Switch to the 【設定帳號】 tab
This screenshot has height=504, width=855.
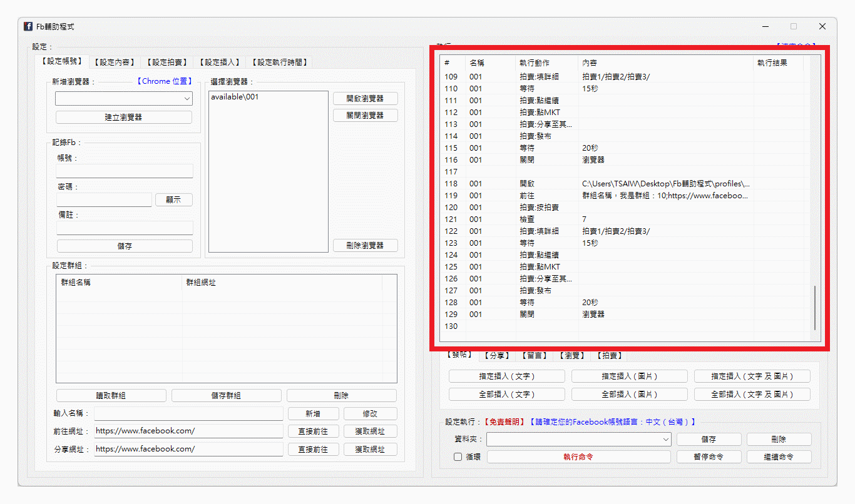(61, 61)
